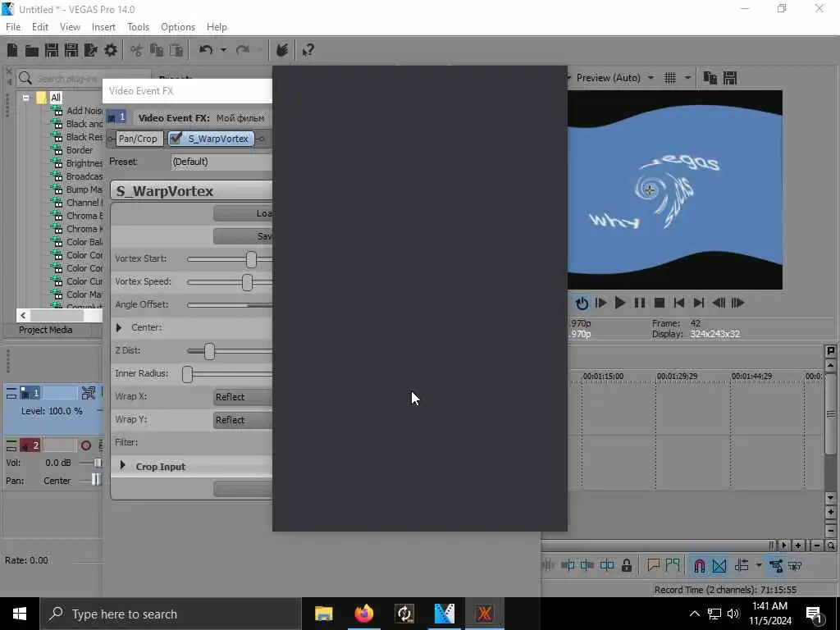Toggle Automatic Crossfades button

click(x=719, y=565)
